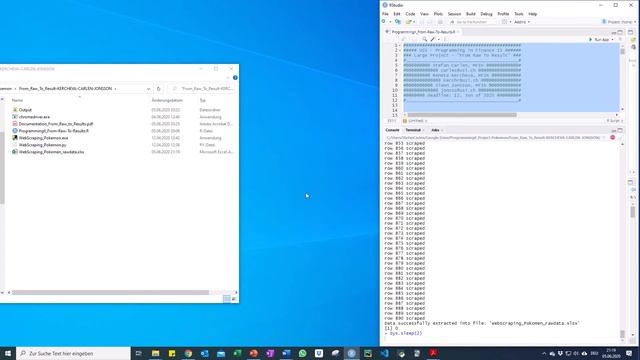Screen dimensions: 640x360
Task: Click the red stop icon in Console
Action: (x=612, y=138)
